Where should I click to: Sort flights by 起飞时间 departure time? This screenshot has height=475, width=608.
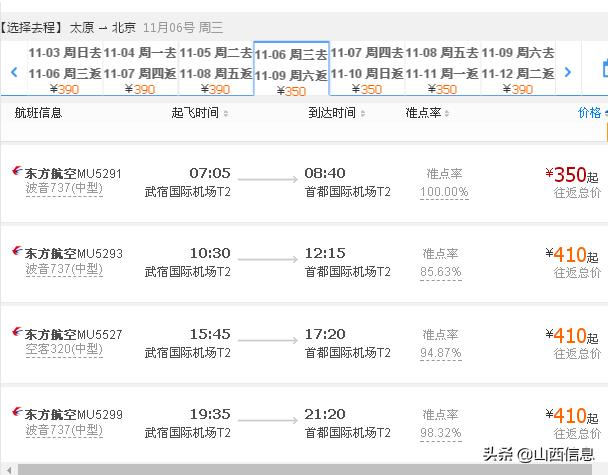(200, 113)
